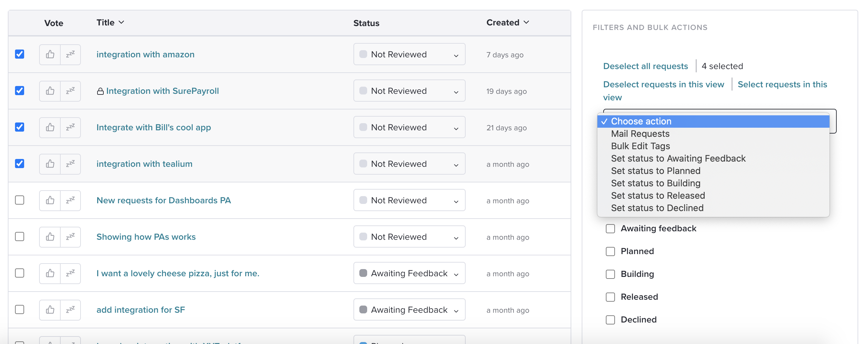Snooze 'Showing how PAs works' request
The height and width of the screenshot is (344, 868).
click(70, 236)
